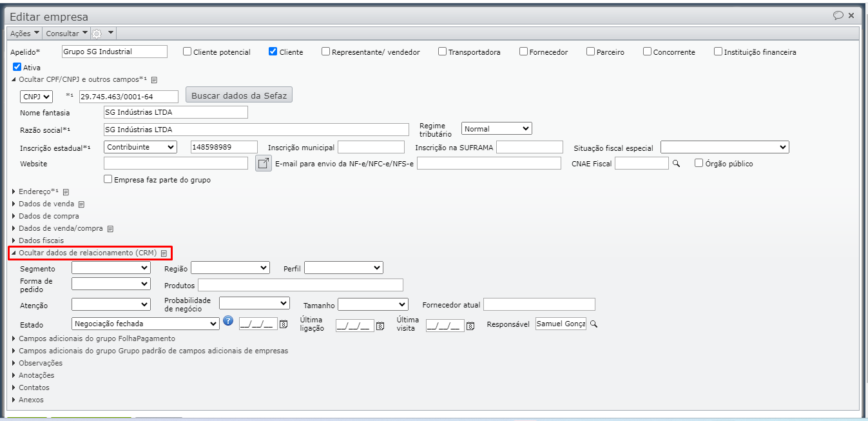
Task: Check the Parceiro checkbox
Action: coord(591,52)
